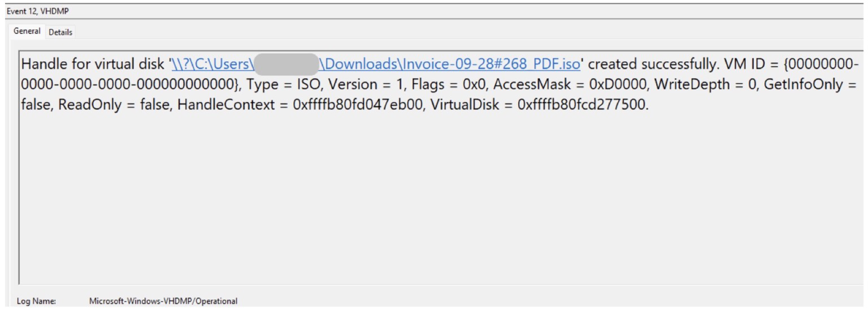Click the grayed-out redacted username in path
Viewport: 868px width, 309px height.
(285, 65)
